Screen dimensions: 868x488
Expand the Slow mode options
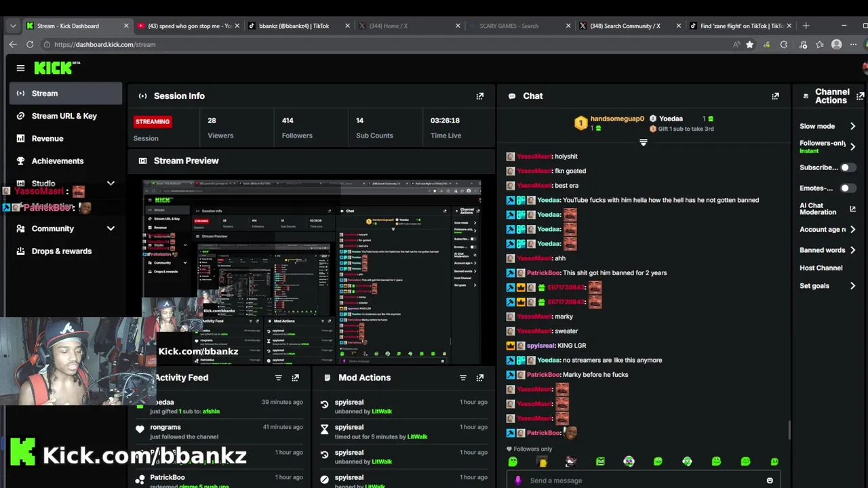pos(852,126)
